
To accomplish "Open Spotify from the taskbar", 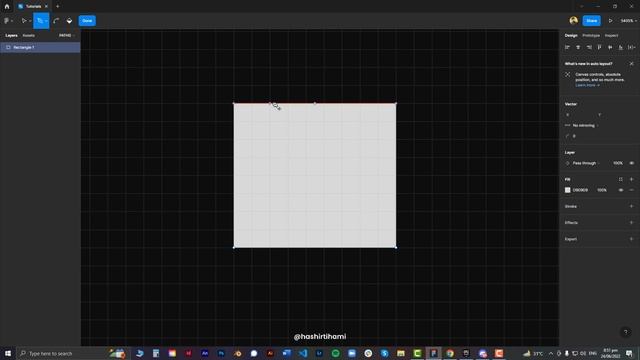I will click(336, 353).
